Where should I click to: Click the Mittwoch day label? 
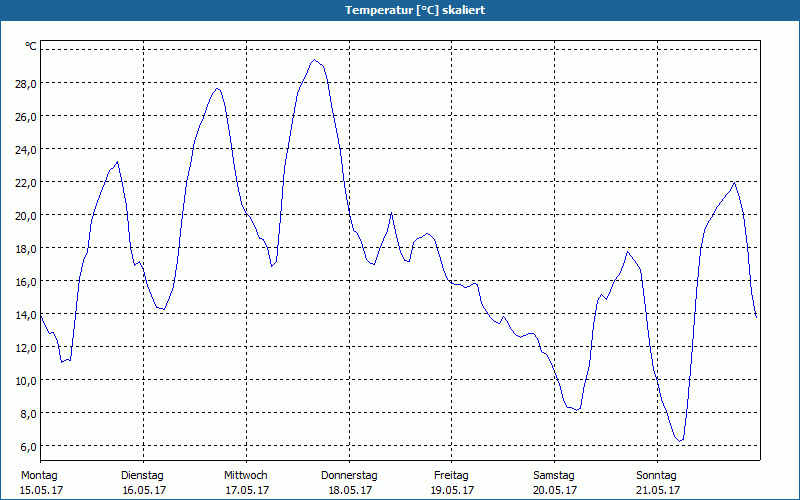pos(246,476)
